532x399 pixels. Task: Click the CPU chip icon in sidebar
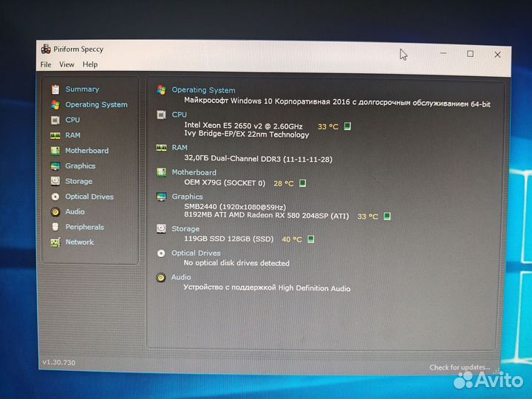55,120
